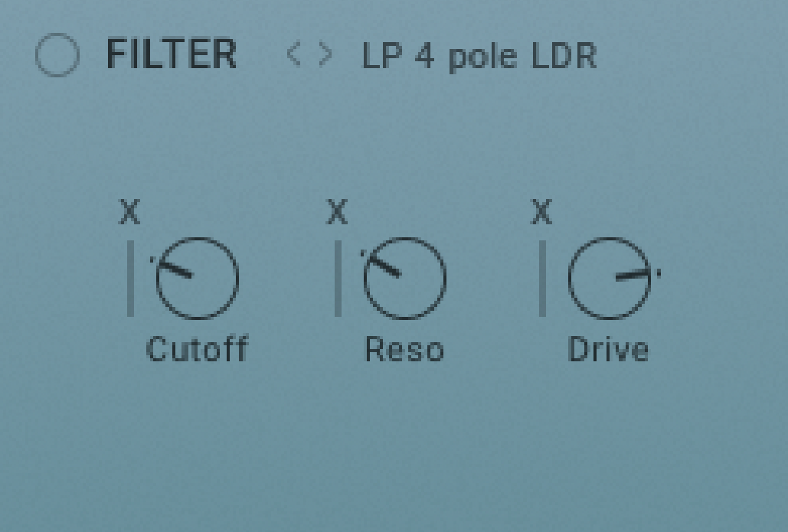Click the Reso knob dial
Screen dimensions: 788x532
(x=405, y=279)
